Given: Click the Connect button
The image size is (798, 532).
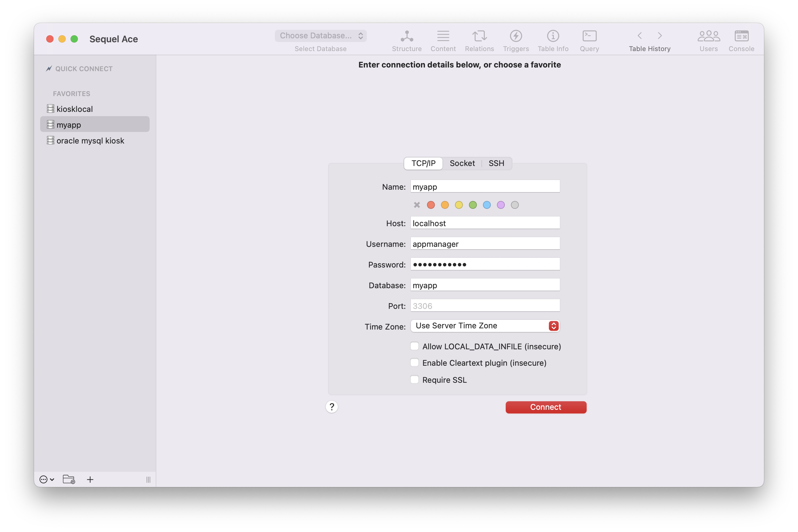Looking at the screenshot, I should [x=546, y=407].
